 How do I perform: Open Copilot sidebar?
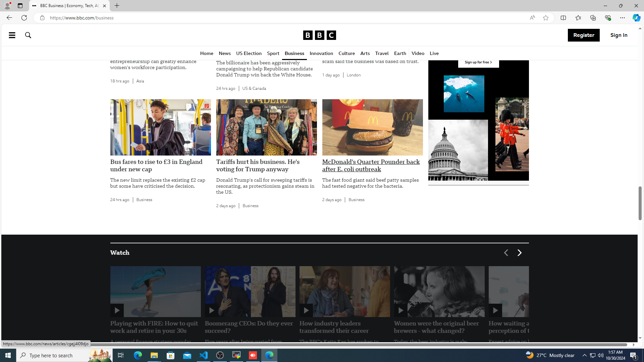tap(636, 18)
